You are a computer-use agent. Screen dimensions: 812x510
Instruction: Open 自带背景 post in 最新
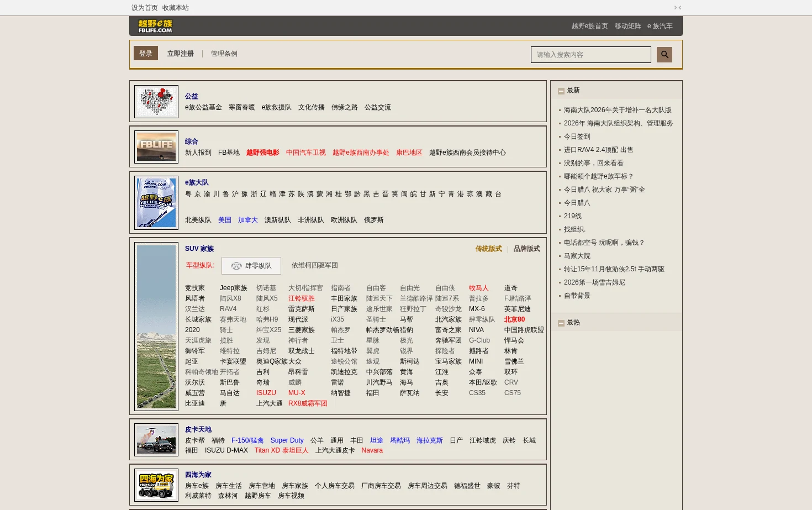click(577, 296)
